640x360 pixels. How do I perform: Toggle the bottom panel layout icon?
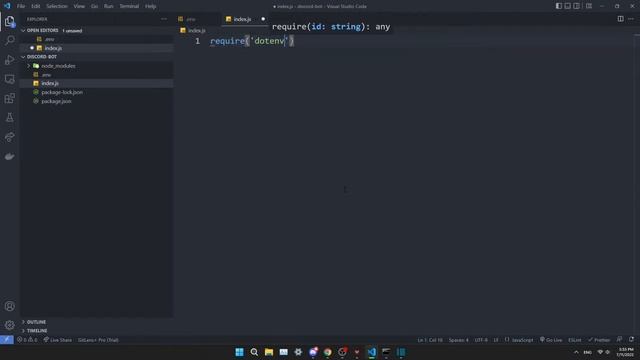(568, 6)
